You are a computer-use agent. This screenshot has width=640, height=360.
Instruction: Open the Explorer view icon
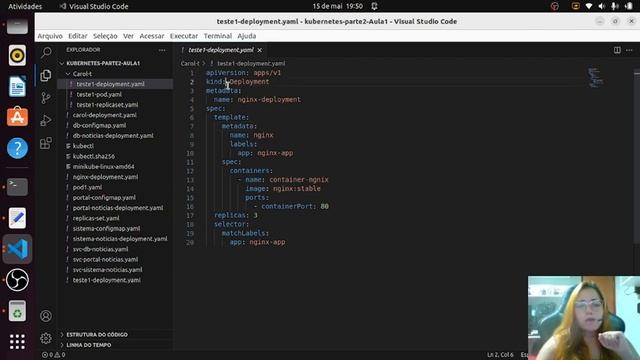pyautogui.click(x=46, y=75)
